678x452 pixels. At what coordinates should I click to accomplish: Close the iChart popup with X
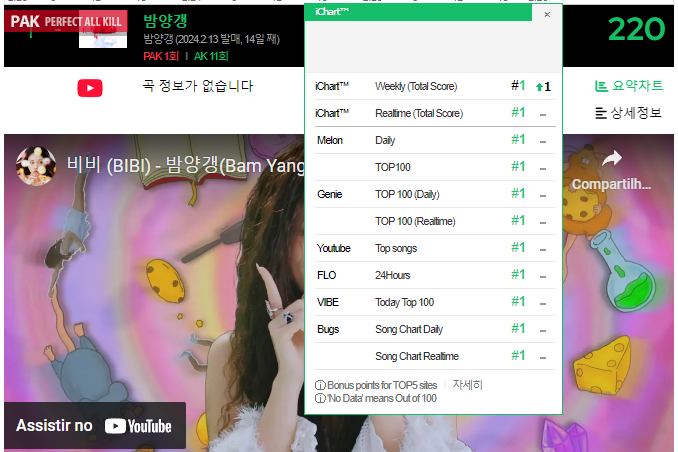click(x=547, y=15)
